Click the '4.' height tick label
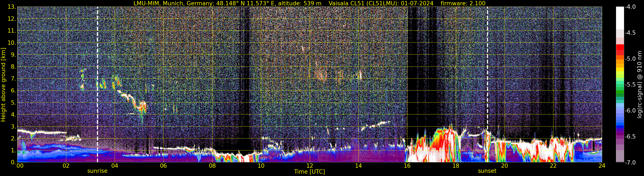 click(13, 115)
